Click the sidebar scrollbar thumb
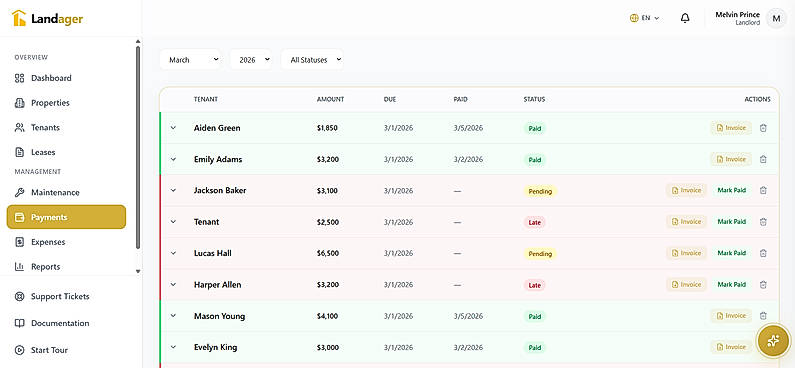 pos(138,147)
